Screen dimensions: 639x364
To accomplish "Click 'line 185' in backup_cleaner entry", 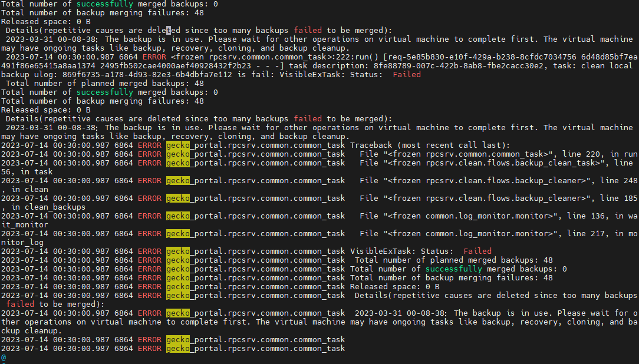I will pos(618,198).
